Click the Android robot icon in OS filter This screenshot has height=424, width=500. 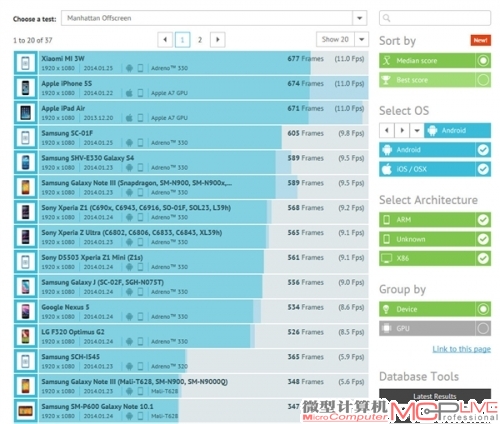(387, 150)
